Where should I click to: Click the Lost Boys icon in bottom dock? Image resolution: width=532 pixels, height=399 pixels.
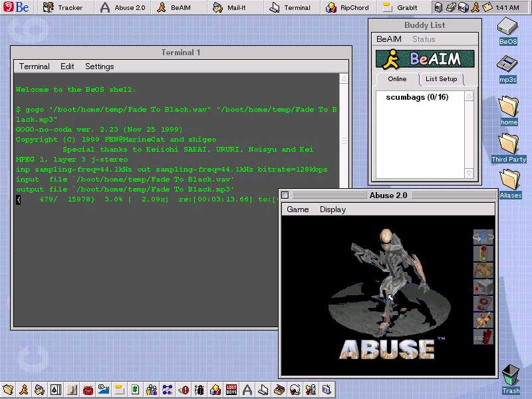click(231, 390)
